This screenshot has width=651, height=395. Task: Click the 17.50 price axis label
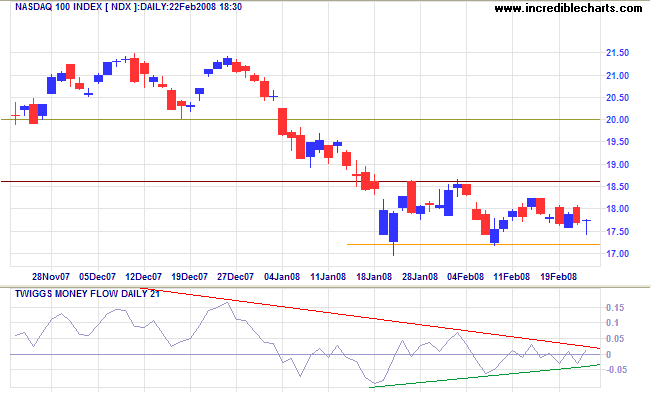coord(617,231)
